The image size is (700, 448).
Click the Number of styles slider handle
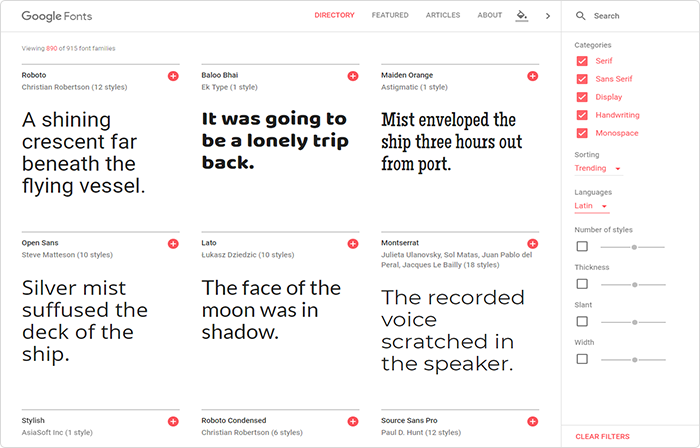click(x=634, y=247)
